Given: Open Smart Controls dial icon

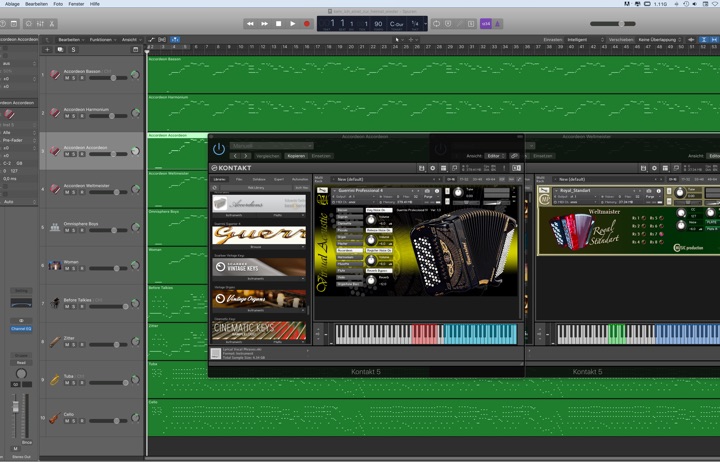Looking at the screenshot, I should 28,23.
